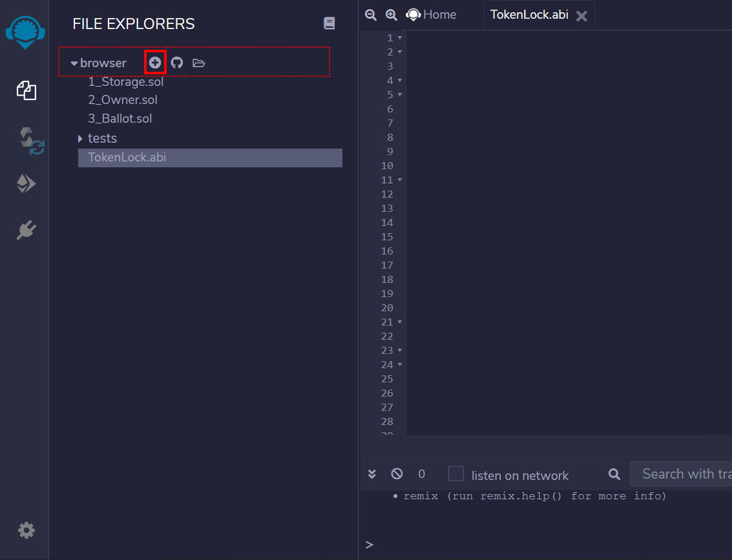
Task: Enable listen on network checkbox
Action: click(x=456, y=473)
